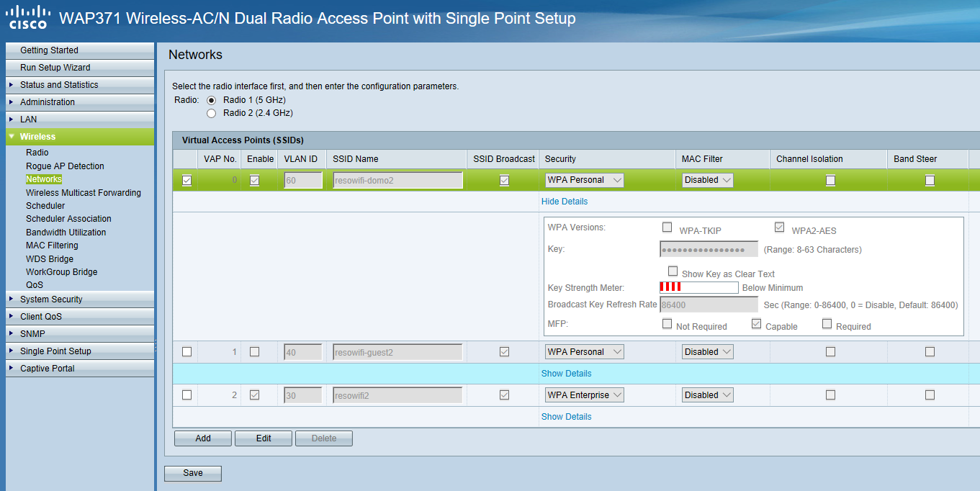
Task: Select Radio 1 (5 GHz)
Action: pos(212,100)
